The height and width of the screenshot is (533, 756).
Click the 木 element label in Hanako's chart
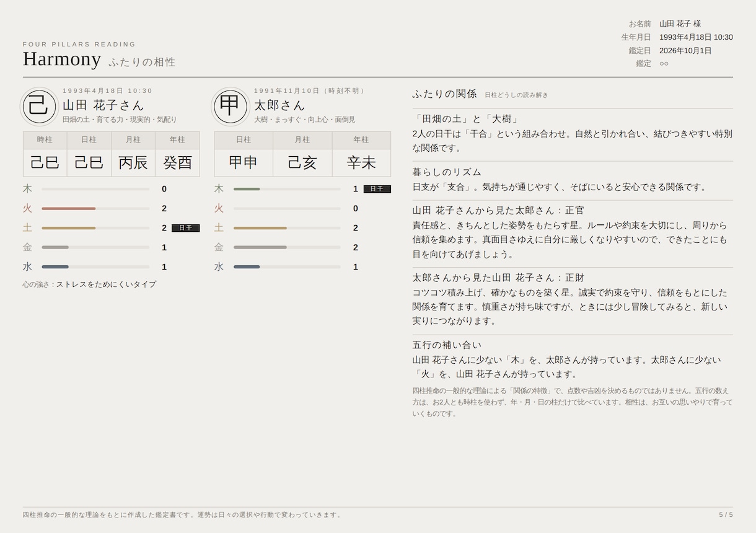[x=27, y=189]
